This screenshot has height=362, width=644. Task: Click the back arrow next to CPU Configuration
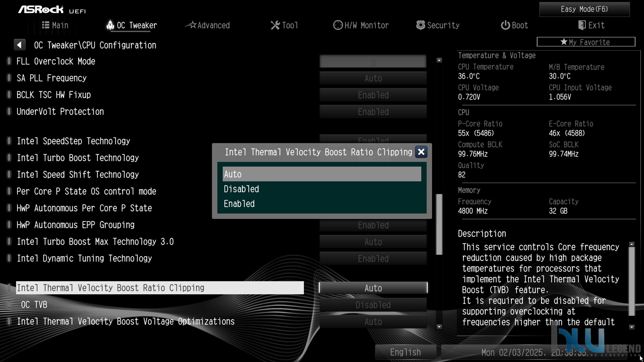[20, 45]
